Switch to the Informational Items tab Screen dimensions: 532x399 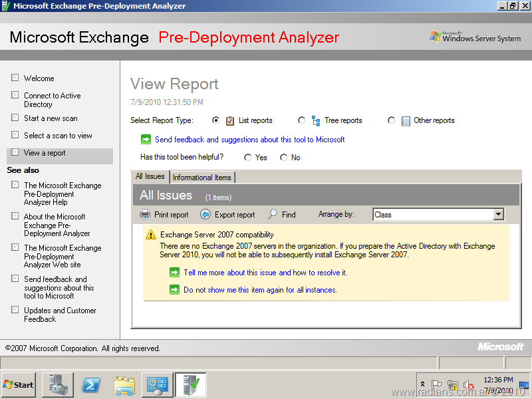(x=202, y=178)
